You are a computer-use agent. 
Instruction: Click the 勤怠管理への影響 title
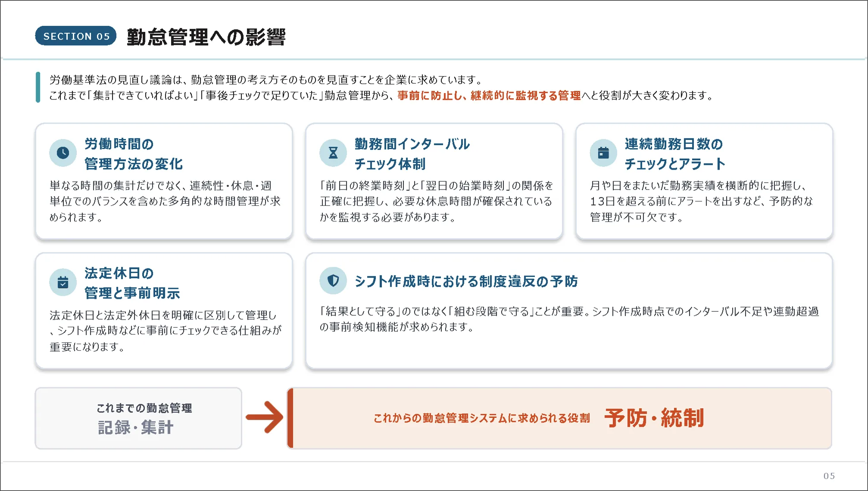click(x=206, y=37)
